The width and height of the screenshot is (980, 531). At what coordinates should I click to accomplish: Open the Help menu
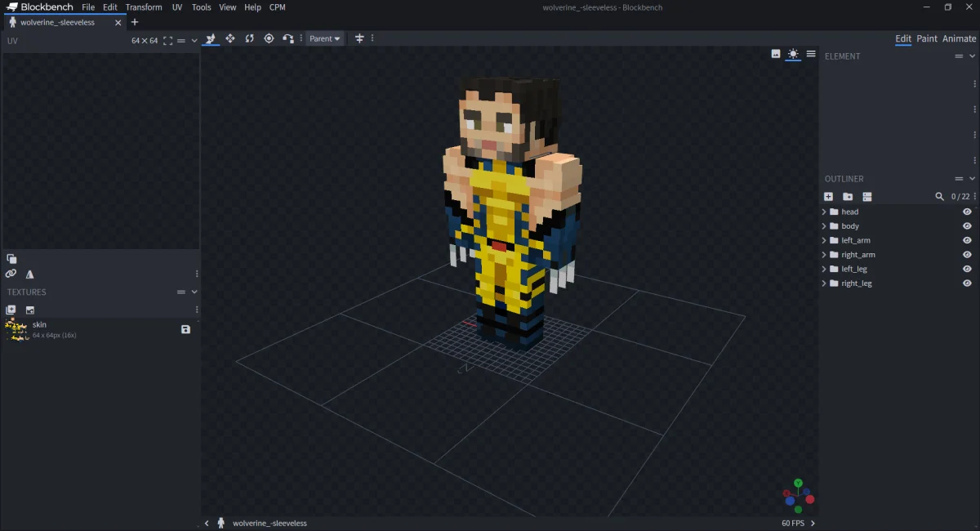[x=253, y=7]
